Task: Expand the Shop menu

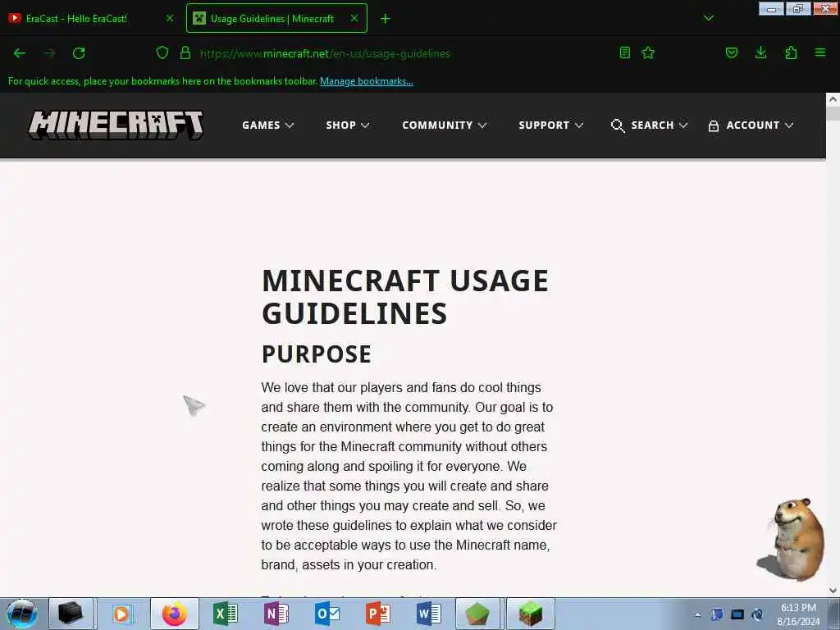Action: pyautogui.click(x=348, y=125)
